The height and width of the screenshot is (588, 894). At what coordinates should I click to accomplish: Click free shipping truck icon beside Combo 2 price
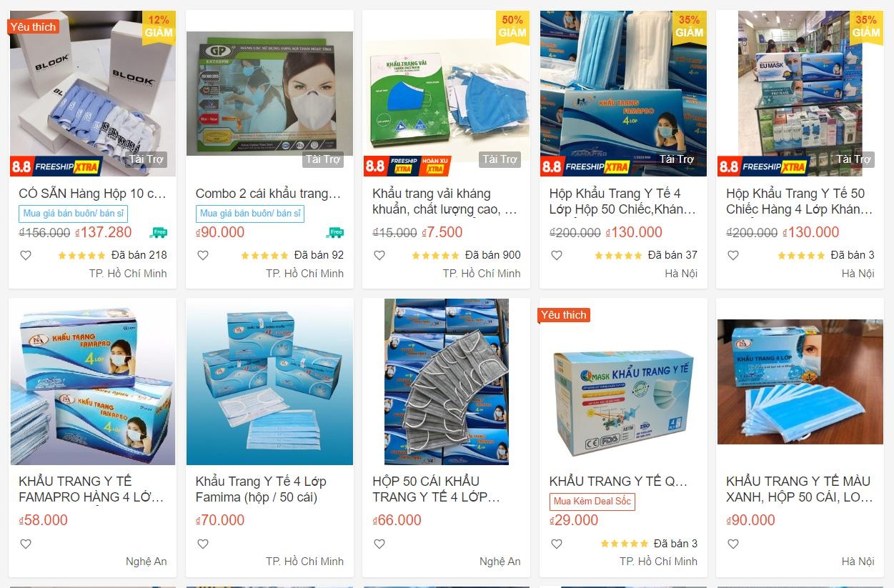pos(334,232)
